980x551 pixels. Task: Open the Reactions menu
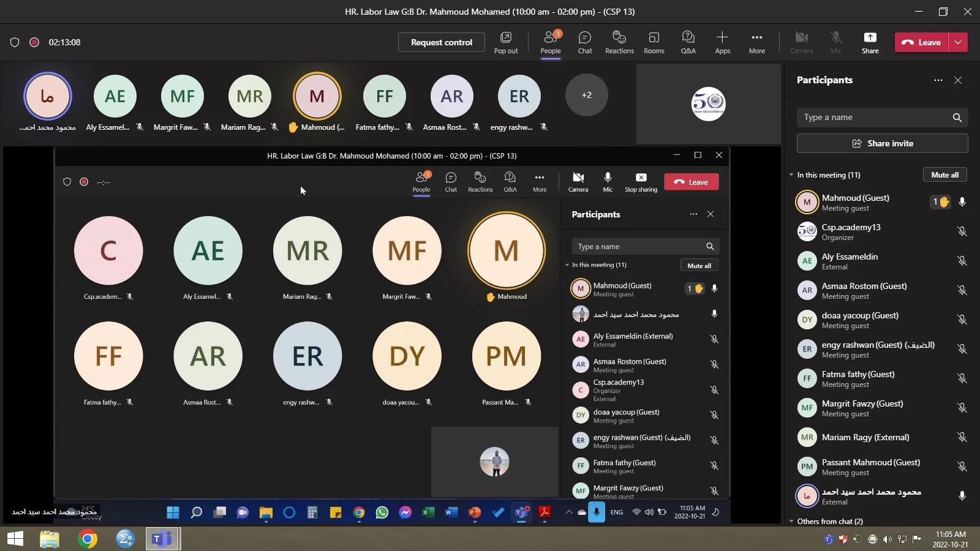[619, 42]
